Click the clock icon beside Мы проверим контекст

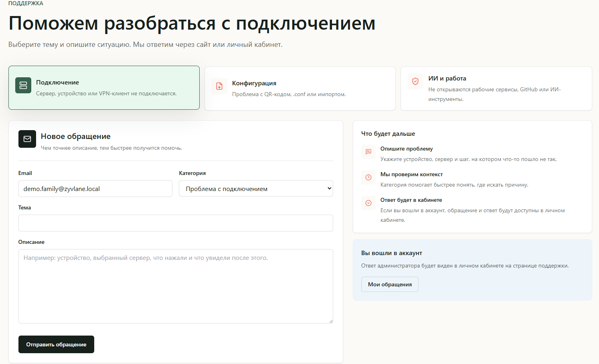[368, 177]
